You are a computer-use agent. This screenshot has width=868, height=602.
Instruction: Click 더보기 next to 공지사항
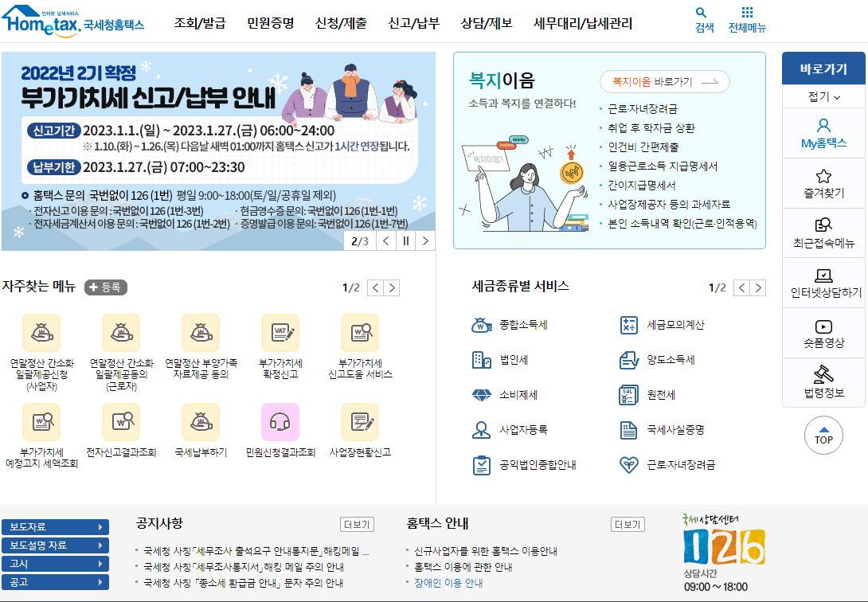(x=357, y=524)
